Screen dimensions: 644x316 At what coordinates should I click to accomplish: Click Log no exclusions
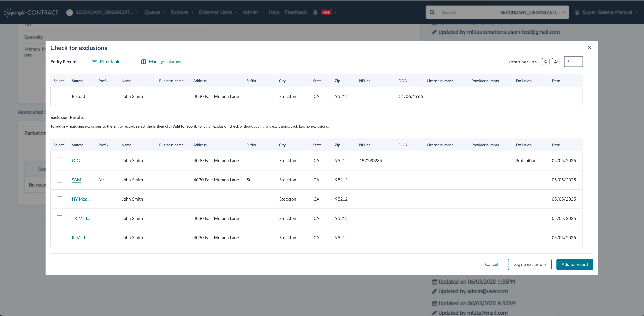pyautogui.click(x=530, y=264)
